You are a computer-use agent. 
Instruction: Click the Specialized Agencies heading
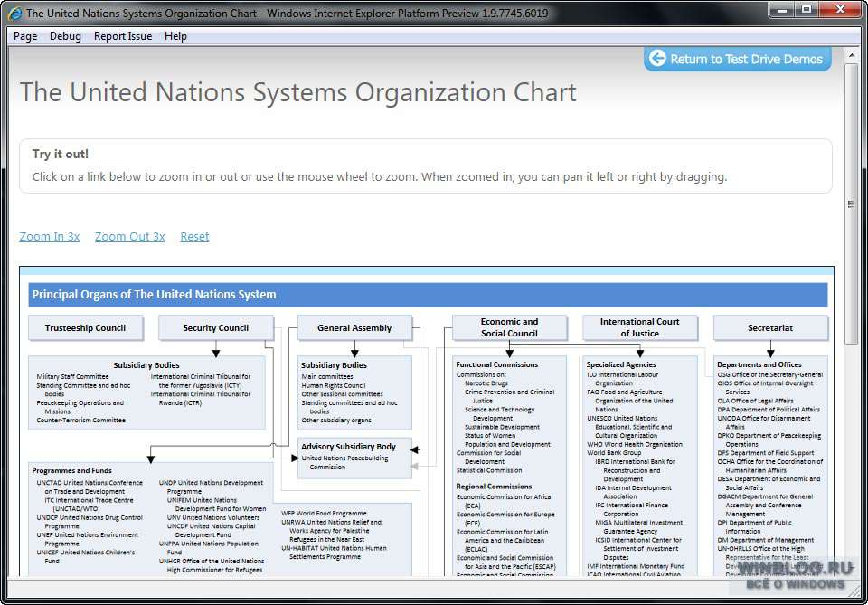[x=621, y=364]
